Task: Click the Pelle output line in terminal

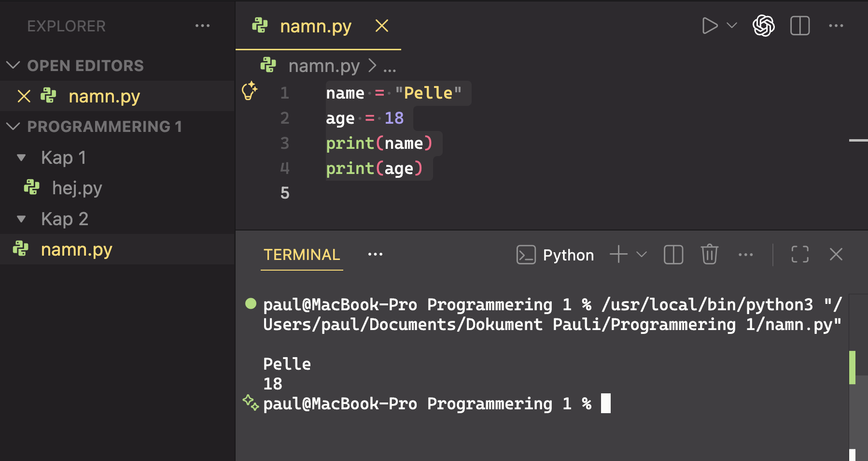Action: [x=287, y=364]
